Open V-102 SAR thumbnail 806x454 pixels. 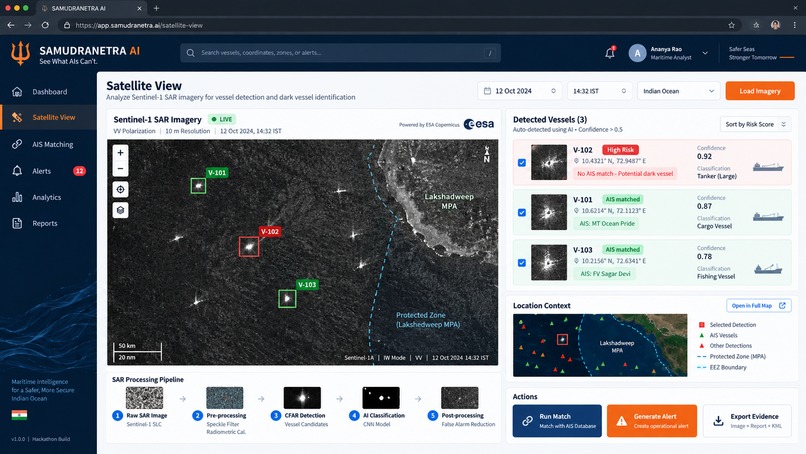coord(549,162)
